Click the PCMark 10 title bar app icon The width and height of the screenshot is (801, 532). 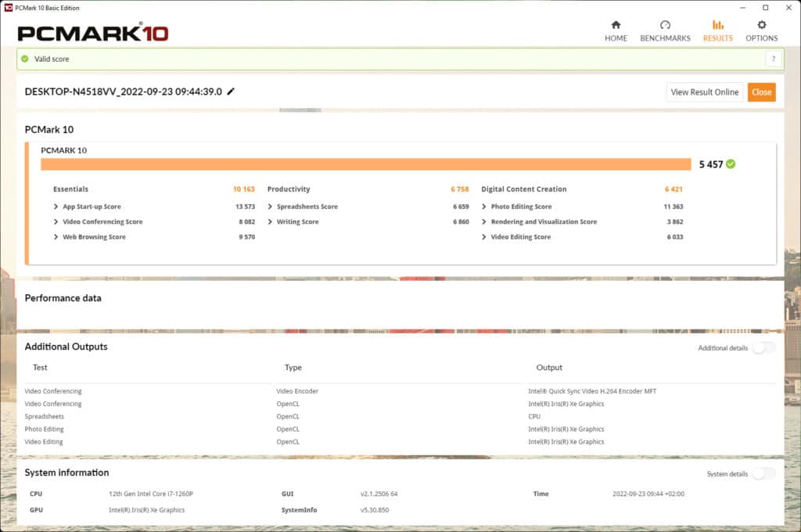click(x=8, y=8)
